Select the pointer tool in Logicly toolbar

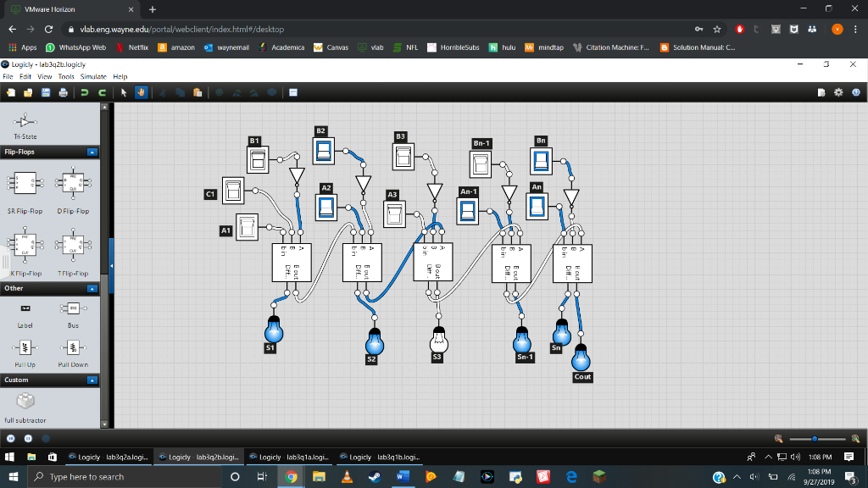click(124, 92)
